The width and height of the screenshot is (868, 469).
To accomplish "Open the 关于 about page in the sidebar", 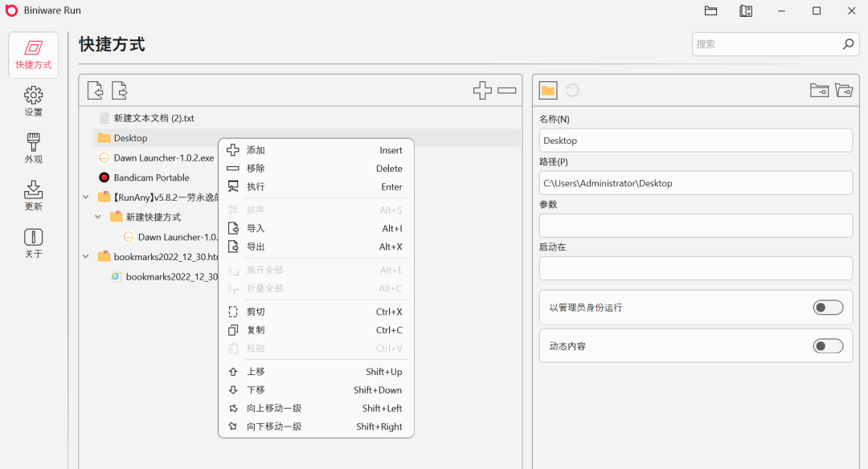I will pyautogui.click(x=33, y=244).
